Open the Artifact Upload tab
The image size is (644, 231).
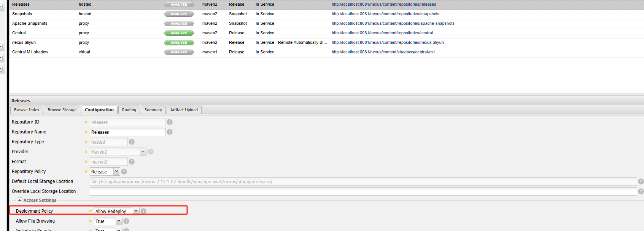pos(184,110)
